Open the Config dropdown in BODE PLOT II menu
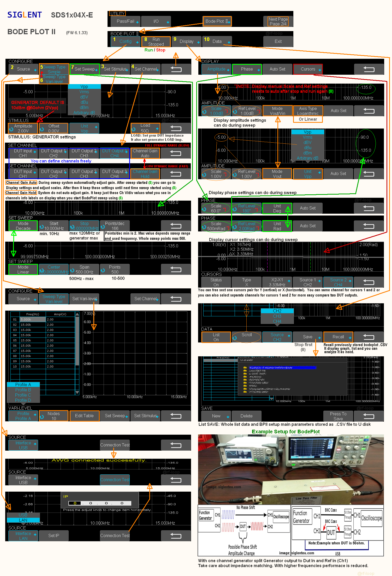Viewport: 392px width, 576px height. pos(126,42)
